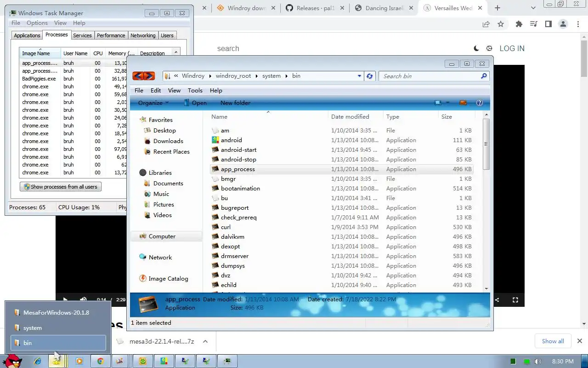This screenshot has width=588, height=368.
Task: Expand the mesa3d download options chevron
Action: tap(205, 341)
